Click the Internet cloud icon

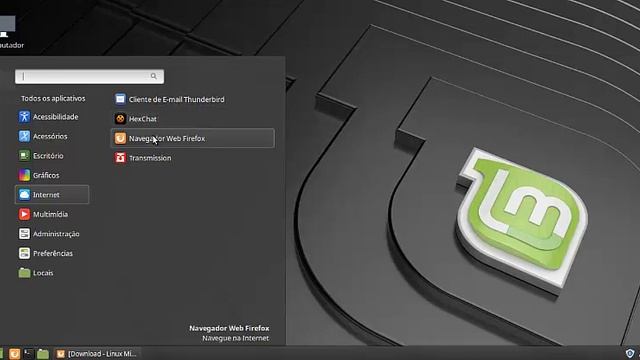point(24,195)
